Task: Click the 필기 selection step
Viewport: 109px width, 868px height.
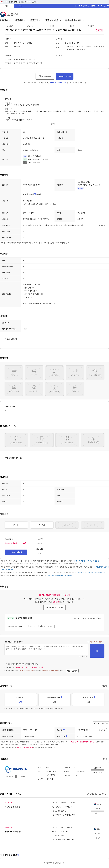Action: (67, 525)
